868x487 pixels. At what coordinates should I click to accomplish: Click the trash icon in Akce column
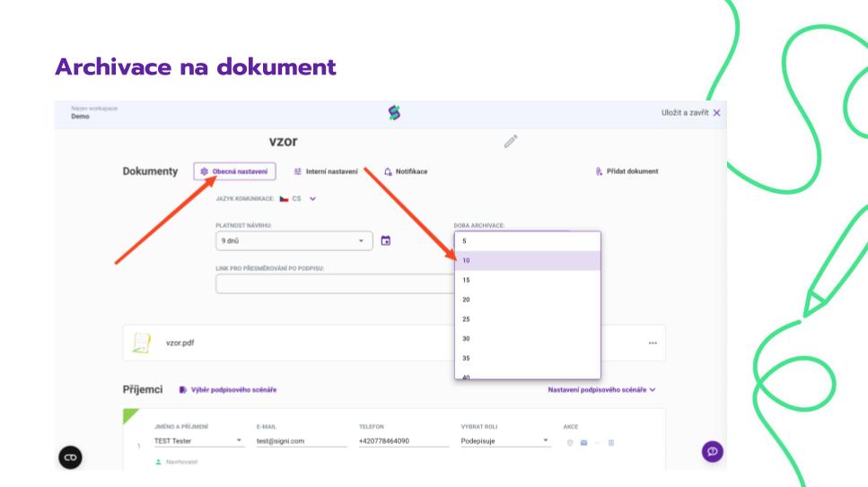pos(611,442)
